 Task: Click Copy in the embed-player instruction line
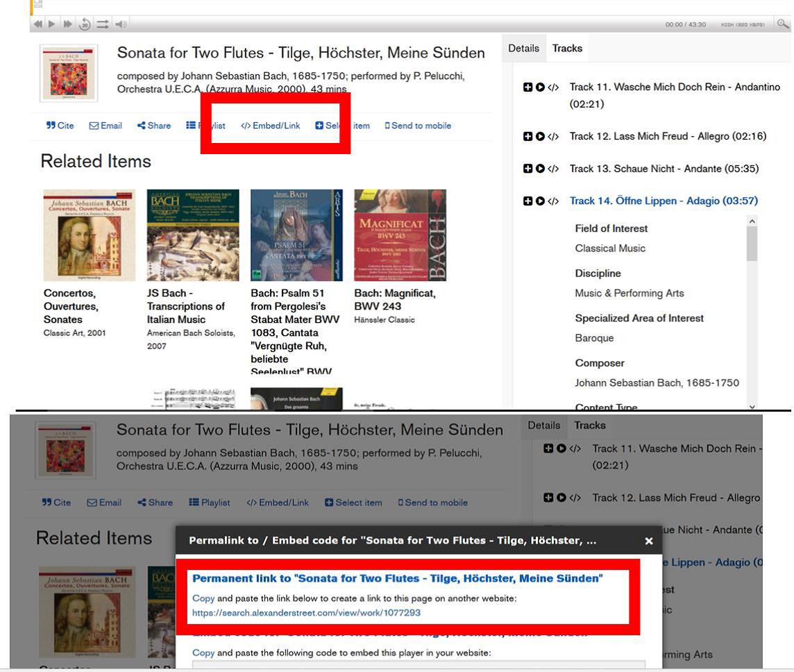(x=203, y=653)
